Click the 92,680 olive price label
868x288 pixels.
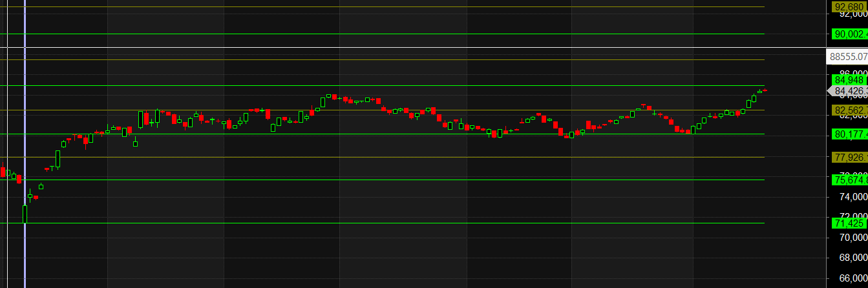(x=850, y=7)
